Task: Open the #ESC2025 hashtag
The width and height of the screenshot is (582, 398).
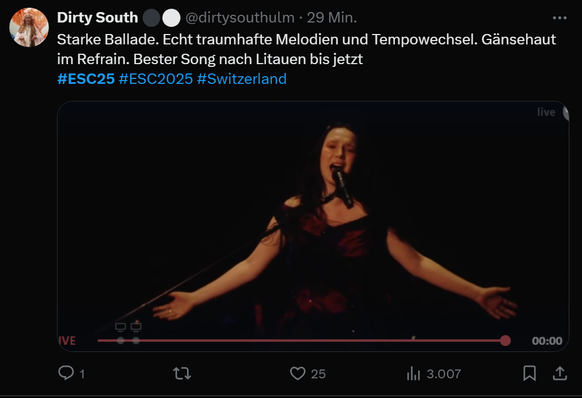Action: coord(156,79)
